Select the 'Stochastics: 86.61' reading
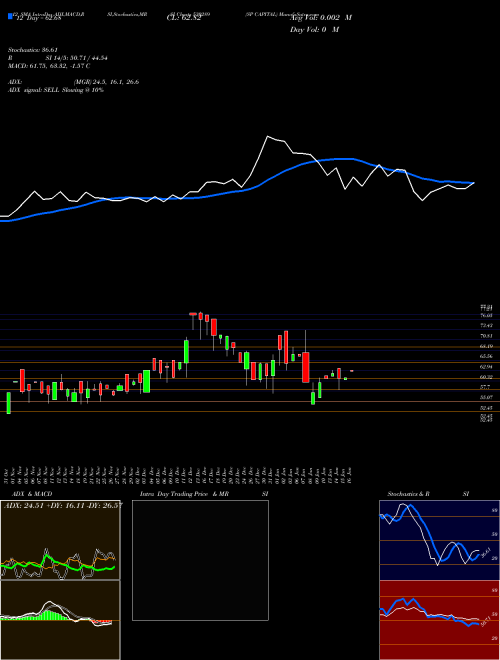This screenshot has width=500, height=660. coord(32,50)
